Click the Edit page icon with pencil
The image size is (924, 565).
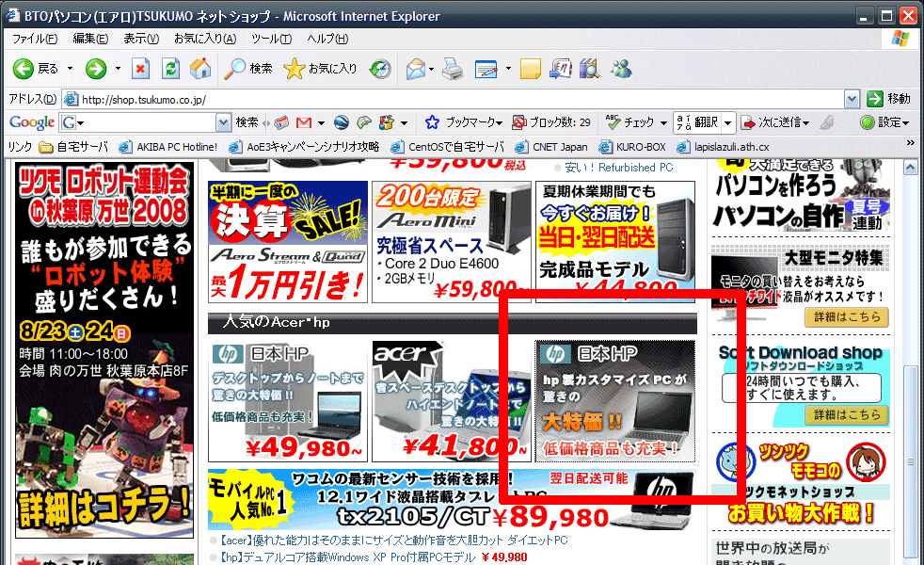click(x=486, y=69)
